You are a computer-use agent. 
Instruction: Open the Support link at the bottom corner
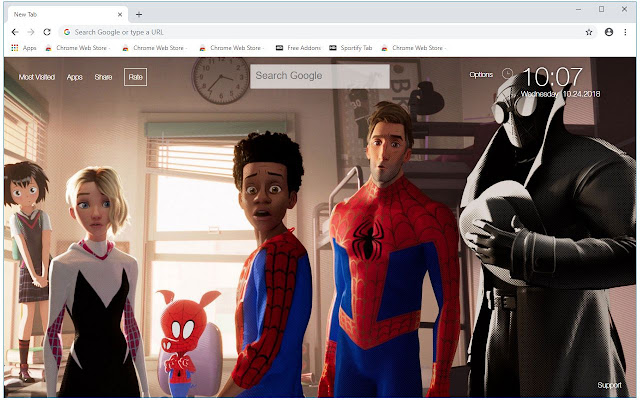click(x=609, y=385)
